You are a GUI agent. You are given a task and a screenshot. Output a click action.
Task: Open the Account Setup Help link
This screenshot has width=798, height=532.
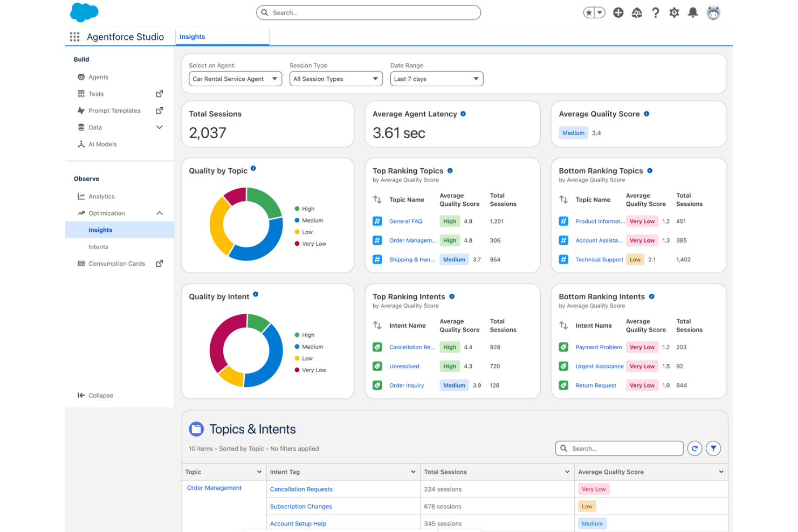(298, 523)
